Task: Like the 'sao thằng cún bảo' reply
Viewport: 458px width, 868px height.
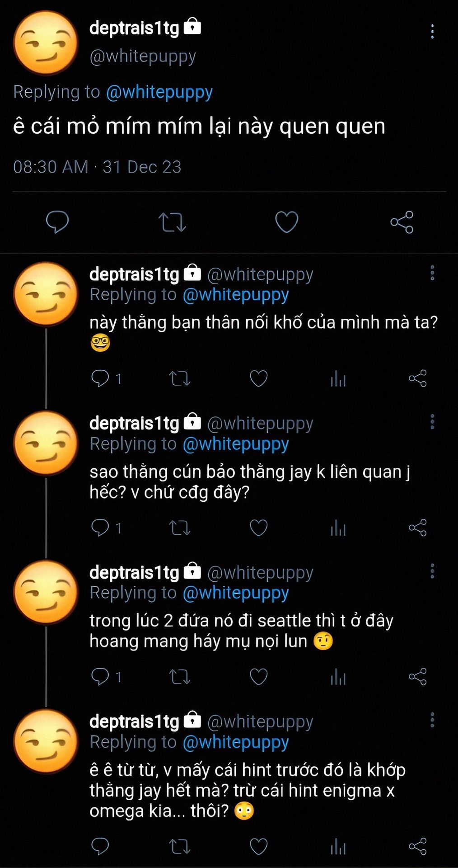Action: tap(259, 528)
